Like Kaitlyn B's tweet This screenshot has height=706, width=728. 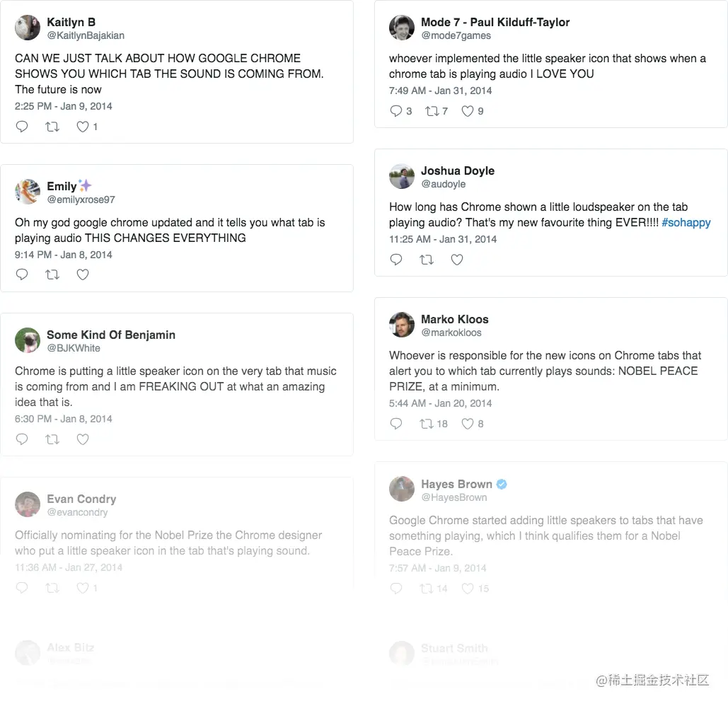83,127
